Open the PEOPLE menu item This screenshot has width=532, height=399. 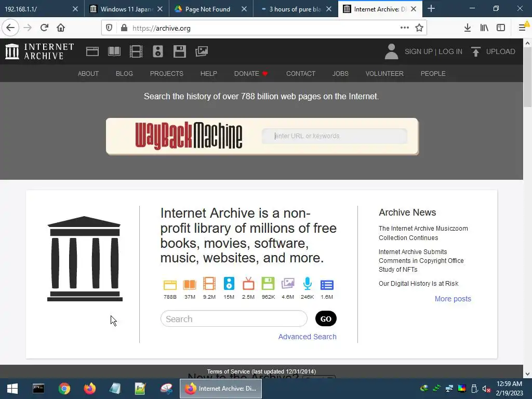[x=433, y=74]
